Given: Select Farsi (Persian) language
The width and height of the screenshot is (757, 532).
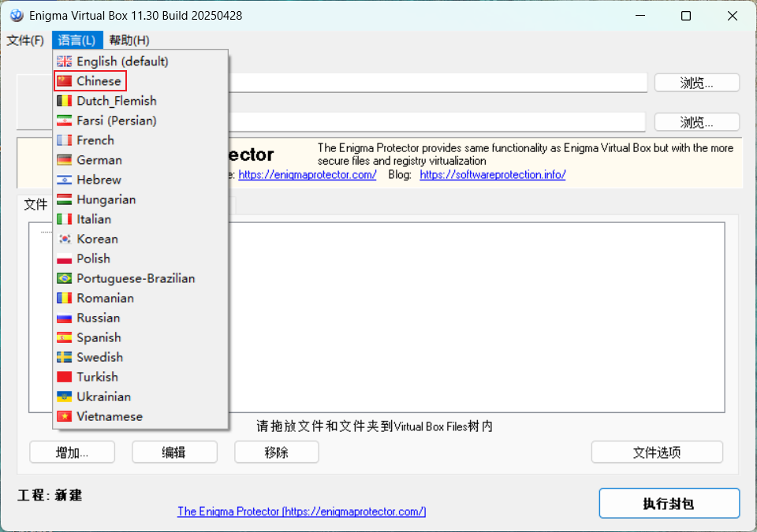Looking at the screenshot, I should coord(140,121).
